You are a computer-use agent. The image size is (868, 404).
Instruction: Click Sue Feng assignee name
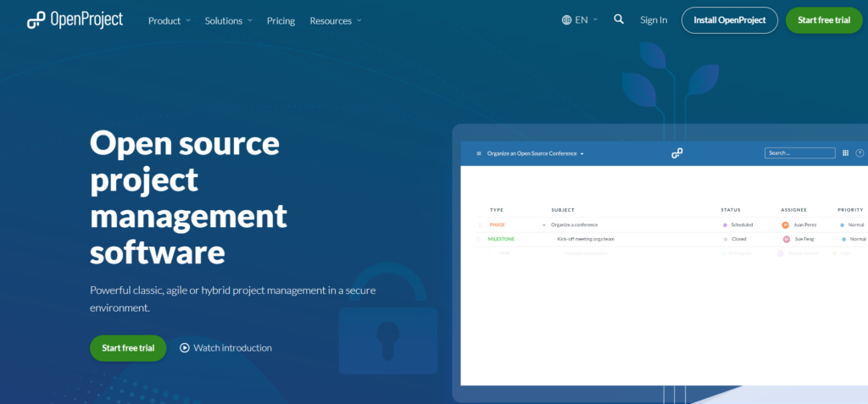[804, 239]
